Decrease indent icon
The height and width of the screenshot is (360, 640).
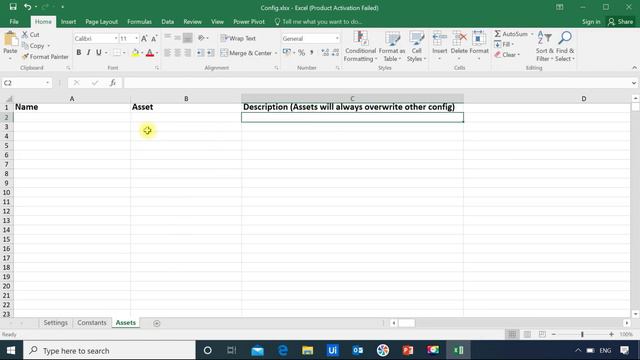[x=200, y=53]
